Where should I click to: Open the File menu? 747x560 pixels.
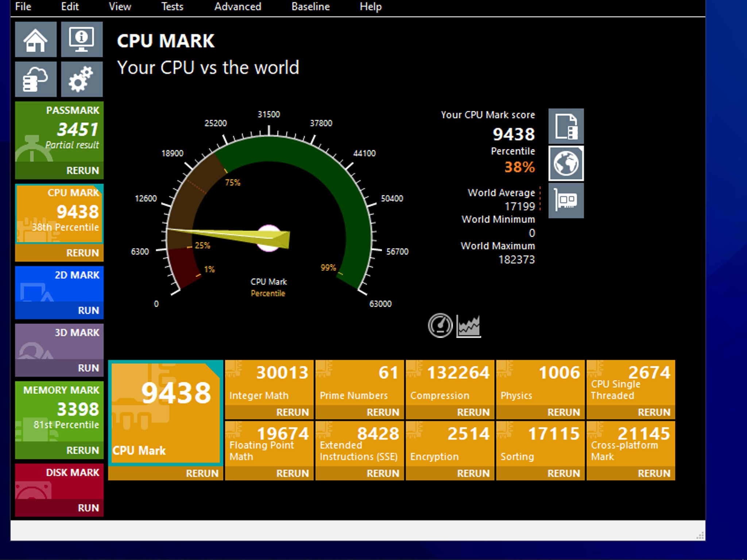(x=23, y=7)
